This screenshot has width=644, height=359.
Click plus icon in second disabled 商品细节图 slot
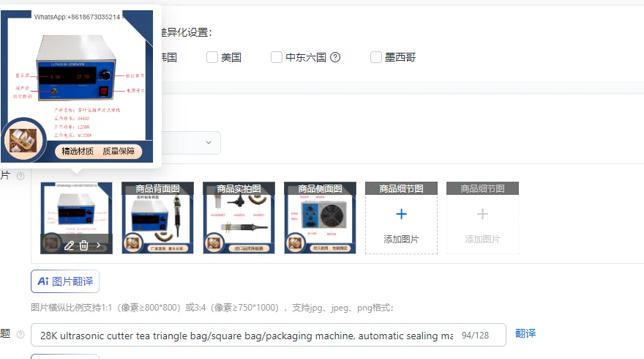[x=482, y=214]
